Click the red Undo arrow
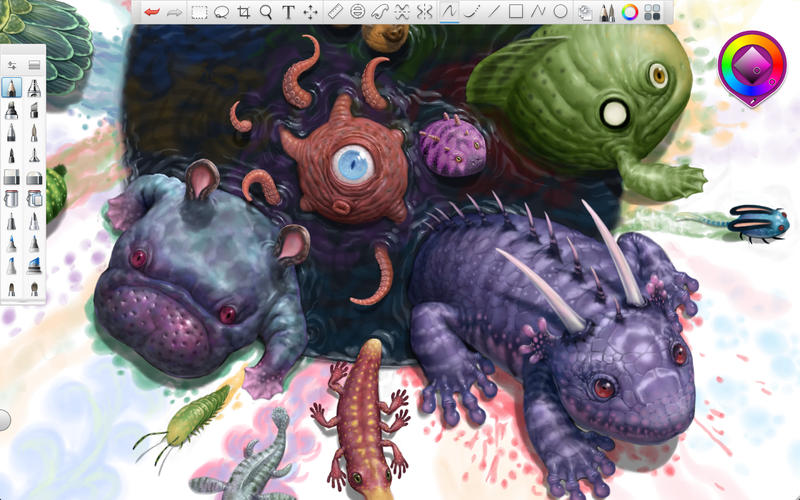The height and width of the screenshot is (500, 800). coord(151,12)
